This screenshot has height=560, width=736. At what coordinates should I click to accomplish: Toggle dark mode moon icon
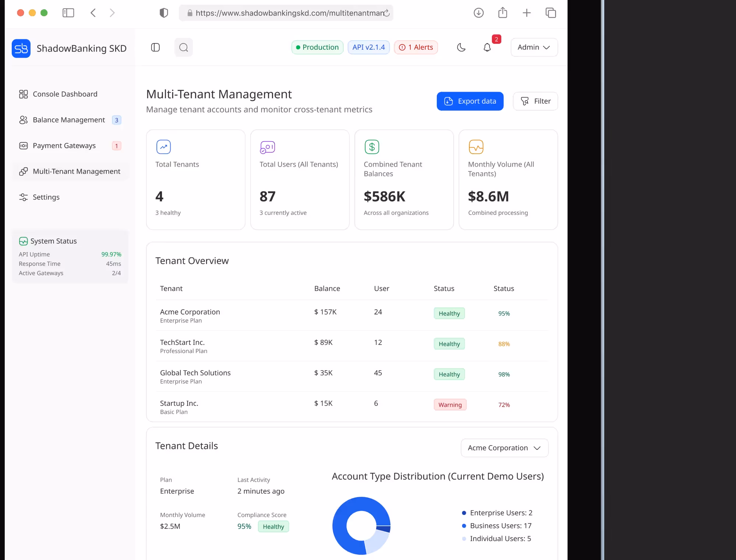coord(461,47)
